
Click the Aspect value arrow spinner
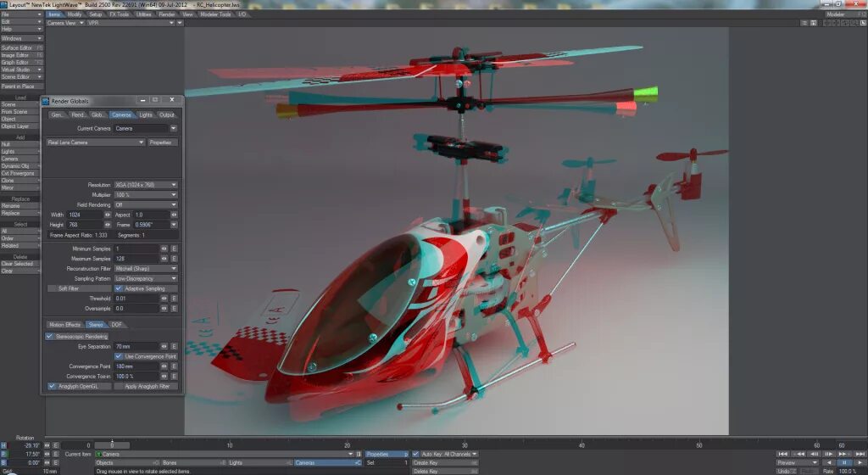click(174, 215)
